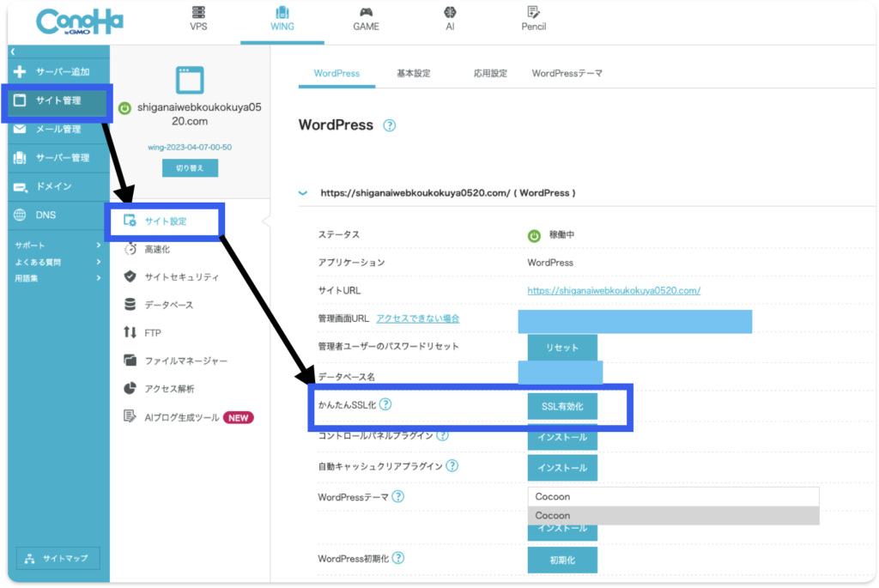Collapse the left sidebar with top chevron
This screenshot has height=588, width=879.
(13, 52)
